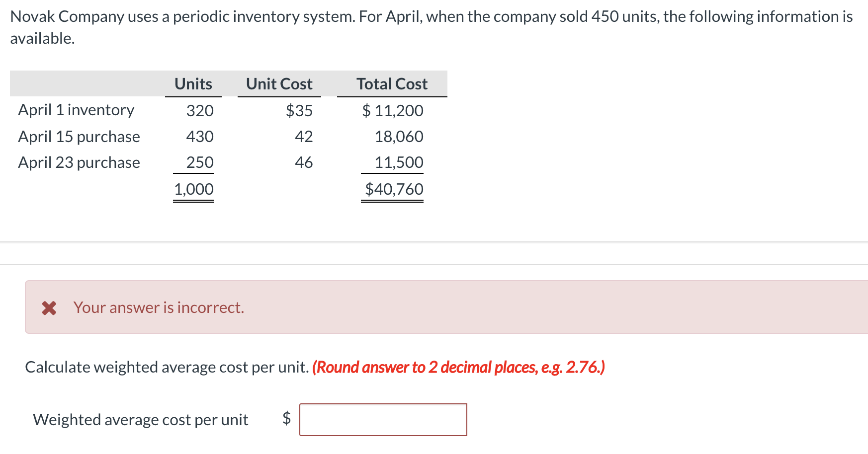Click the dollar sign before the input box
This screenshot has height=454, width=868.
[286, 418]
